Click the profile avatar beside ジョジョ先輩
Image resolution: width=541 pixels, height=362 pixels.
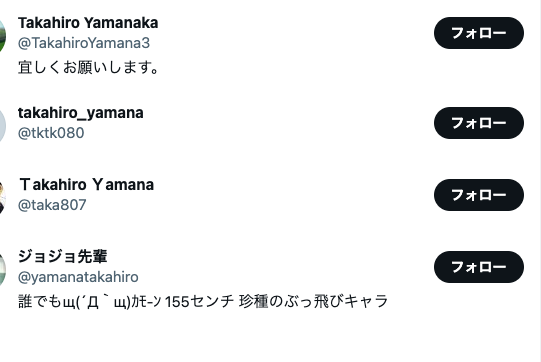pyautogui.click(x=2, y=270)
